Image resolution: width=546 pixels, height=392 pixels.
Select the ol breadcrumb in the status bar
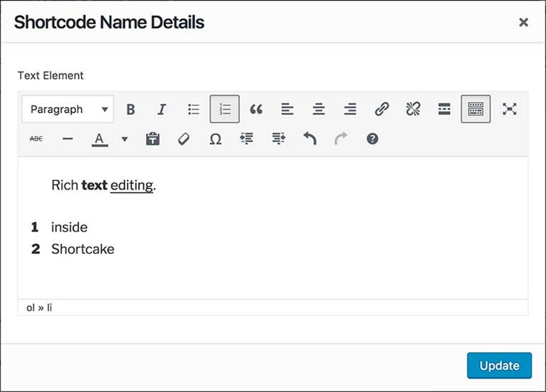tap(30, 307)
